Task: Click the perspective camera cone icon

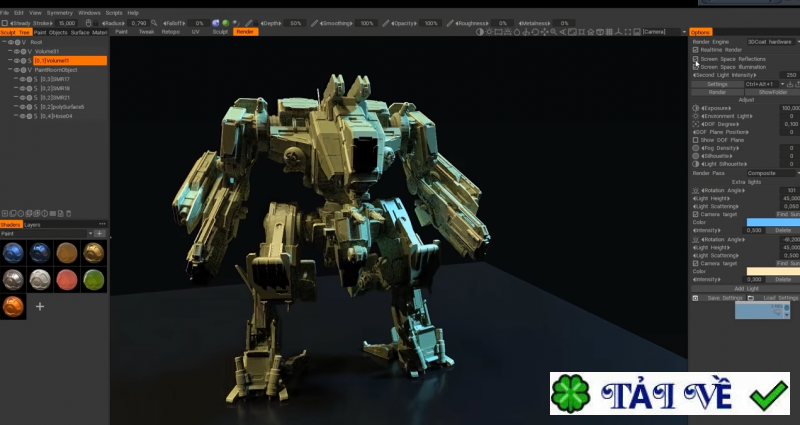Action: [x=563, y=32]
